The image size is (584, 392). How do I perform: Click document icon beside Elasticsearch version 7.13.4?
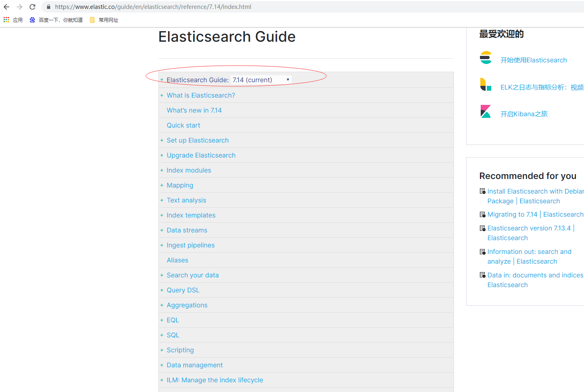point(482,228)
